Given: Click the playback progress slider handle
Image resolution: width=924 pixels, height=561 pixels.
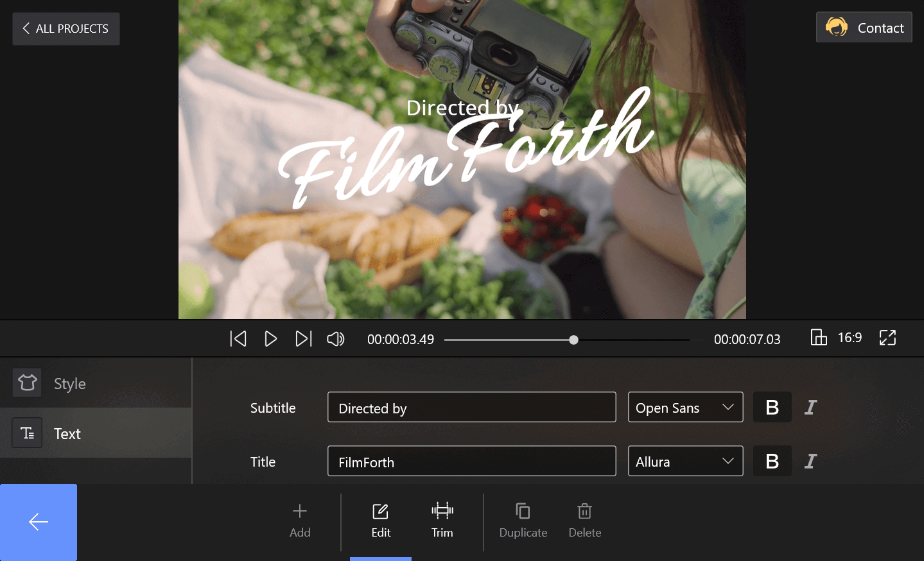Looking at the screenshot, I should tap(573, 340).
